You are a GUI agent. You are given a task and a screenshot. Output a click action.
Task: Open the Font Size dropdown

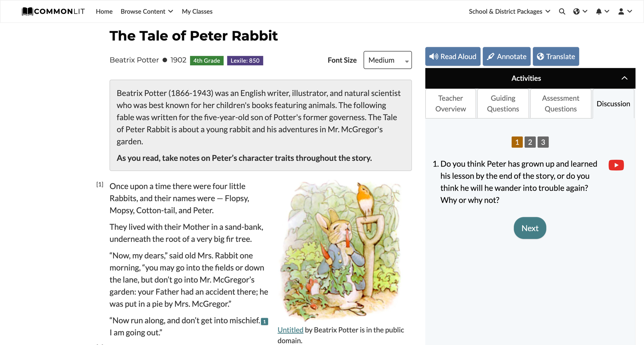pyautogui.click(x=387, y=60)
